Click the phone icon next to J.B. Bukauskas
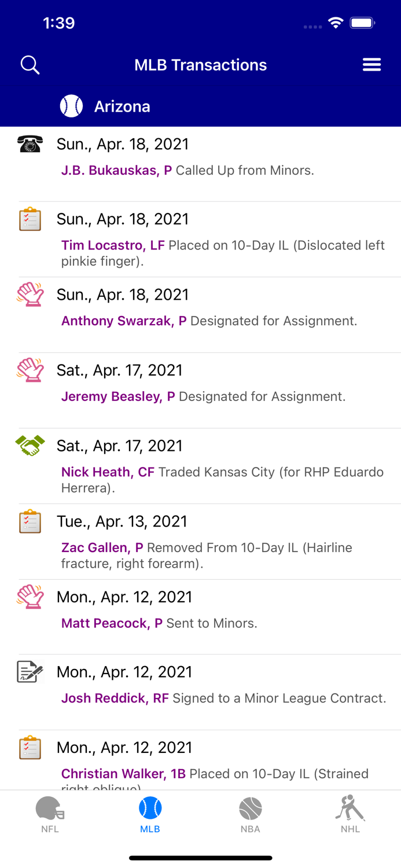This screenshot has height=868, width=401. pos(30,144)
